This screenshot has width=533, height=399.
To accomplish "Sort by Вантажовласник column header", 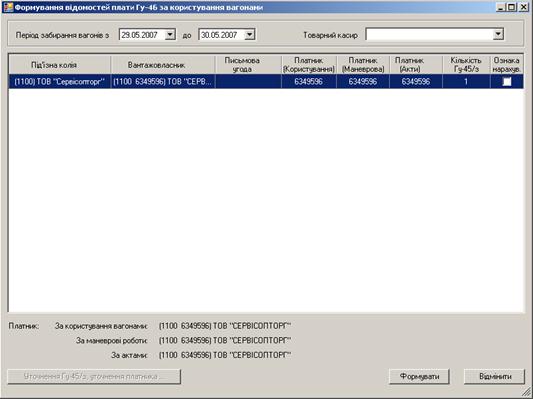I will (x=163, y=65).
